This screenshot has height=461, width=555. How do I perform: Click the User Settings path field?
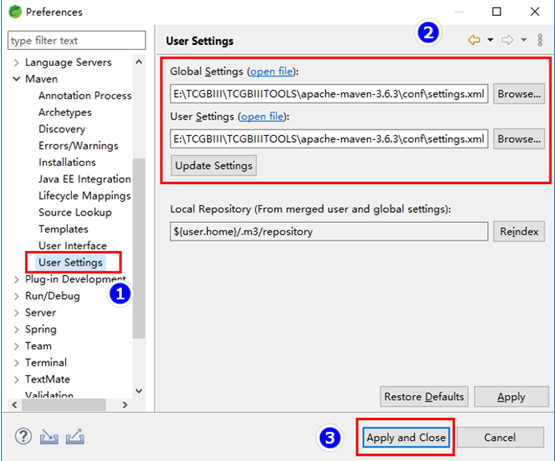(x=329, y=139)
